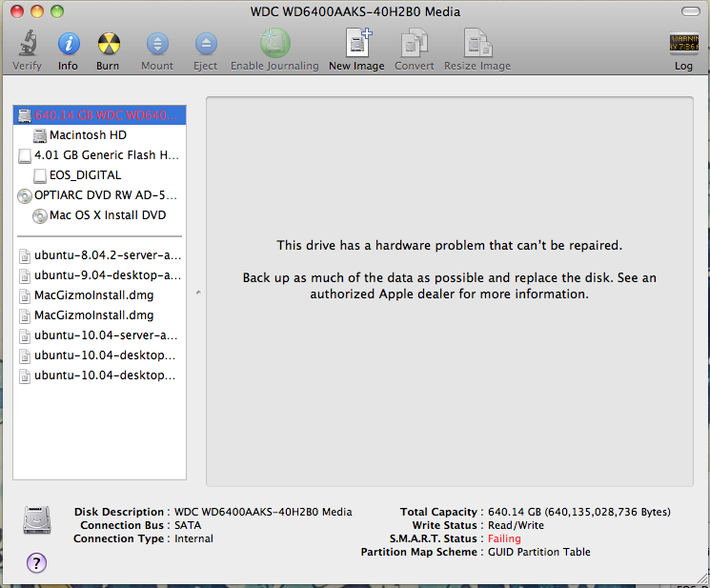This screenshot has width=710, height=588.
Task: Click the Convert image icon
Action: tap(415, 43)
